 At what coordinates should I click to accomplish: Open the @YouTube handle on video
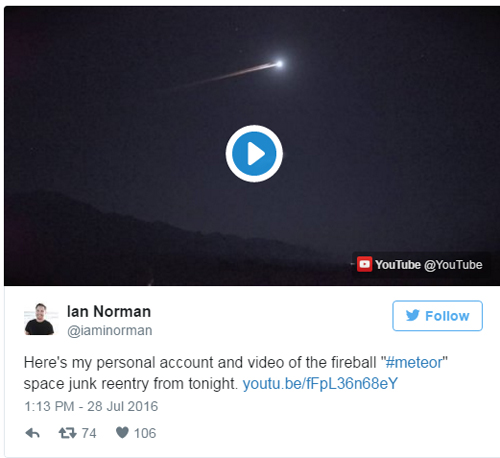tap(453, 265)
